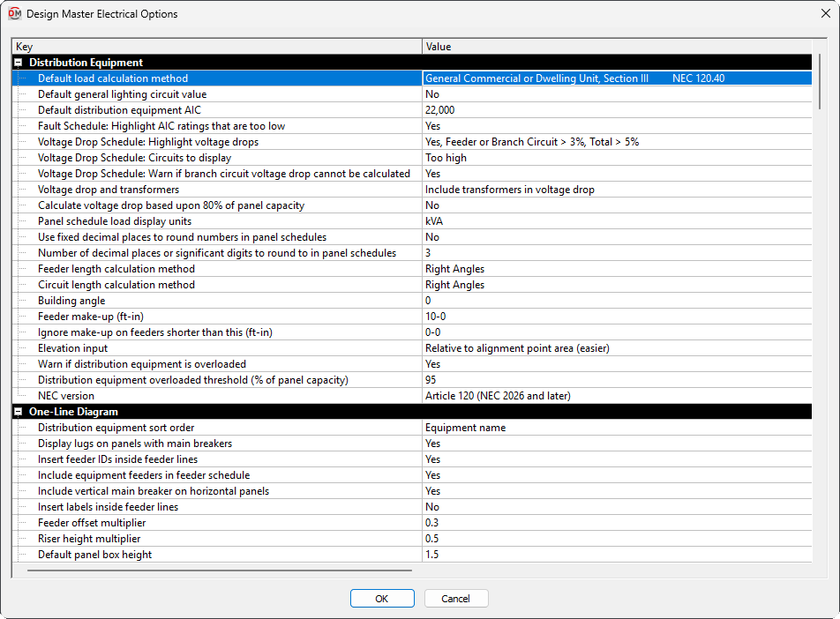Open the Panel schedule load display units value

click(616, 221)
